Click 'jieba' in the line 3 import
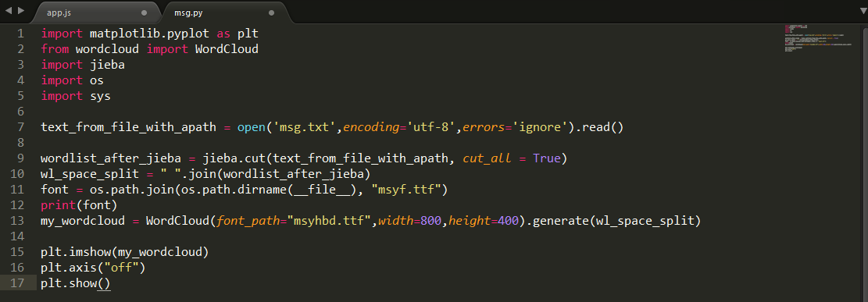868x302 pixels. (107, 65)
